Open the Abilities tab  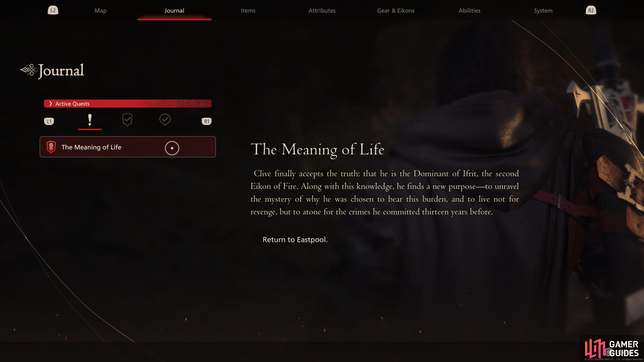470,11
